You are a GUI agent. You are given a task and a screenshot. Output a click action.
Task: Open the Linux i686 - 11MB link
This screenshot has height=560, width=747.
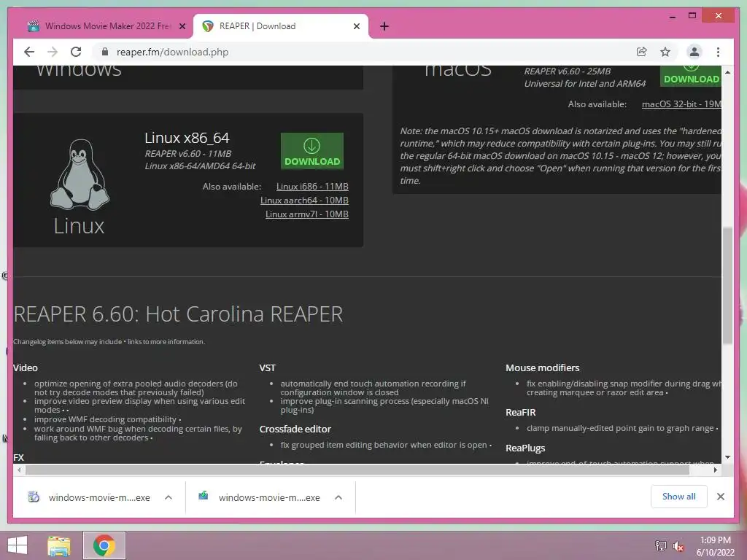312,186
